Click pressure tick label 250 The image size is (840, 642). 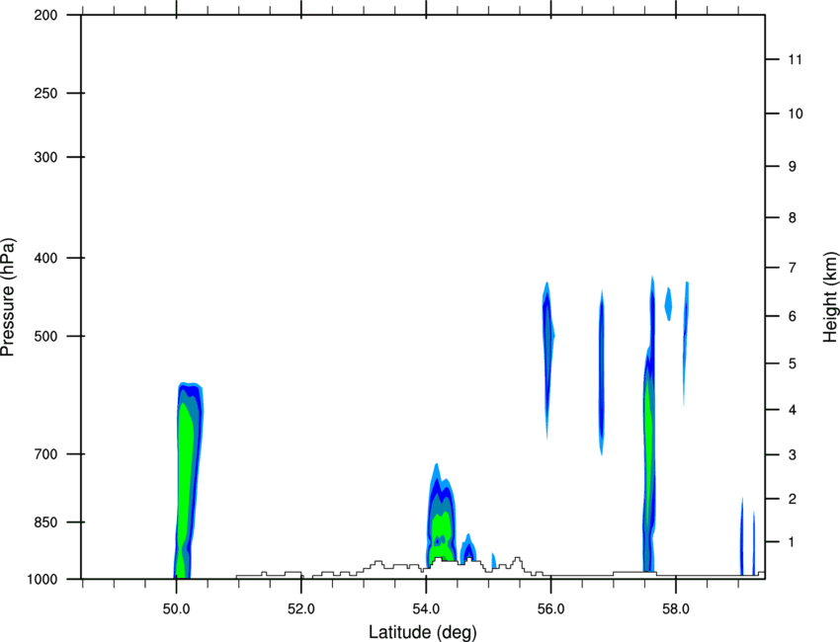click(x=45, y=93)
